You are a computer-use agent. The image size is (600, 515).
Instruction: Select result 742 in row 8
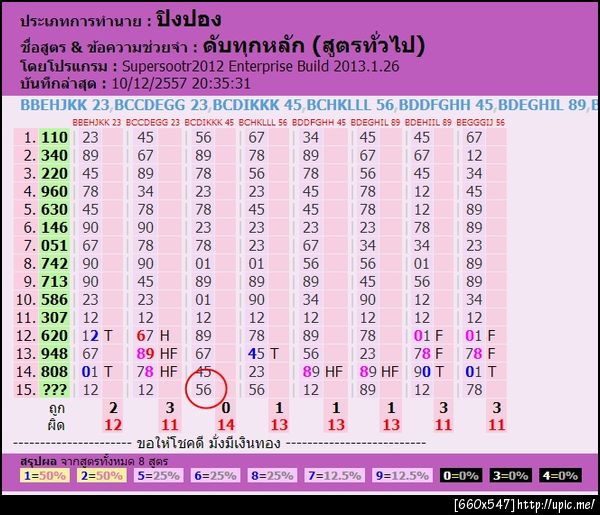click(x=54, y=263)
